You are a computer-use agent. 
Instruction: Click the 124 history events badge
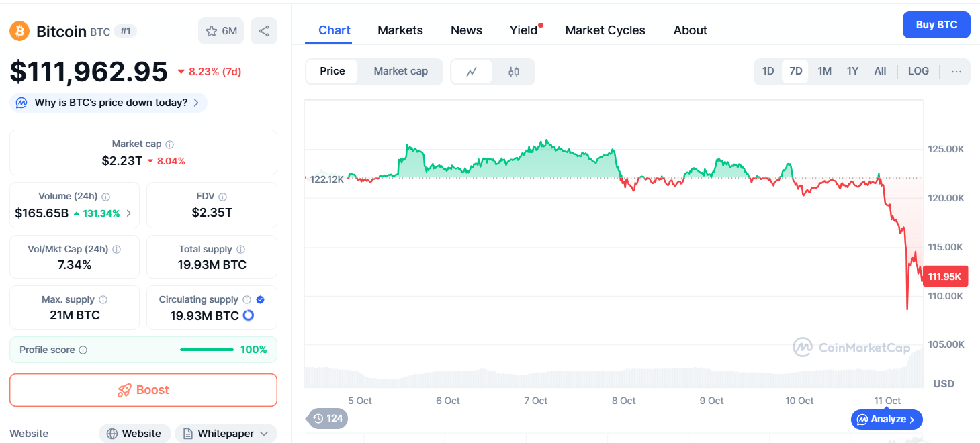click(x=328, y=419)
